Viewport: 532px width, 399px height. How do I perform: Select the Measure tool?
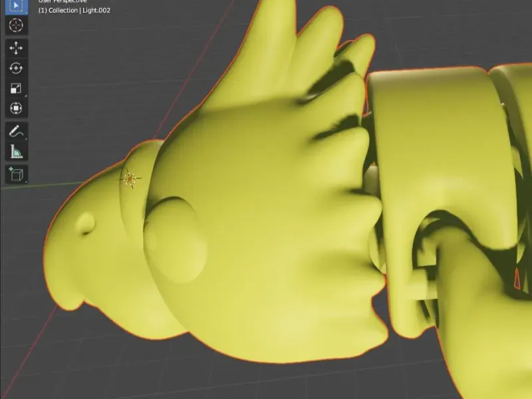pyautogui.click(x=16, y=152)
